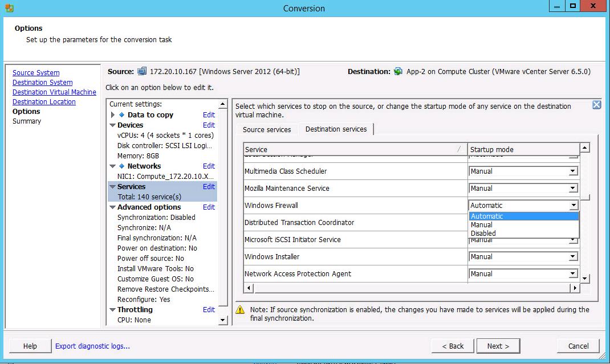Click the Power on destination: No line
Image resolution: width=610 pixels, height=364 pixels.
tap(157, 248)
